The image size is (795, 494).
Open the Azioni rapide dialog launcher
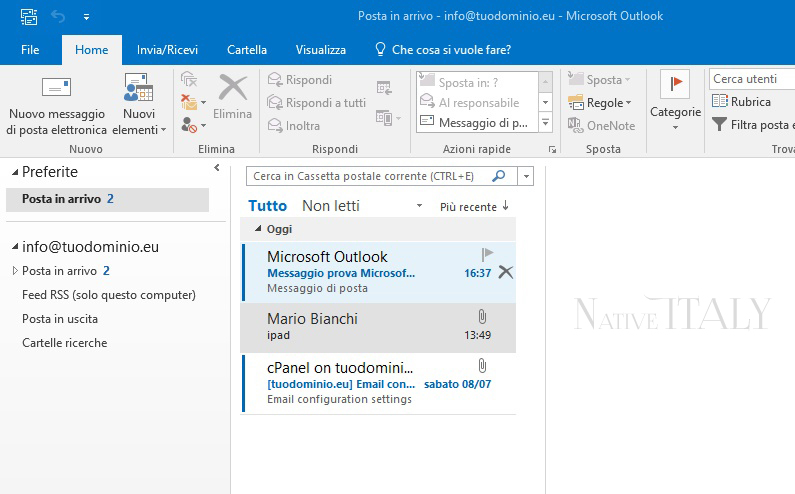(552, 150)
